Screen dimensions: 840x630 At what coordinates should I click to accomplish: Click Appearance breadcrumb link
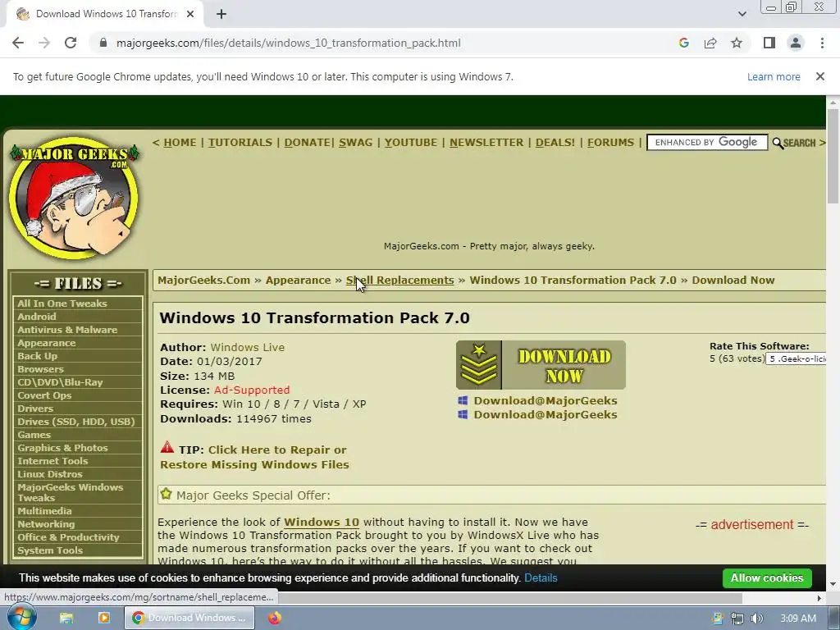[298, 281]
